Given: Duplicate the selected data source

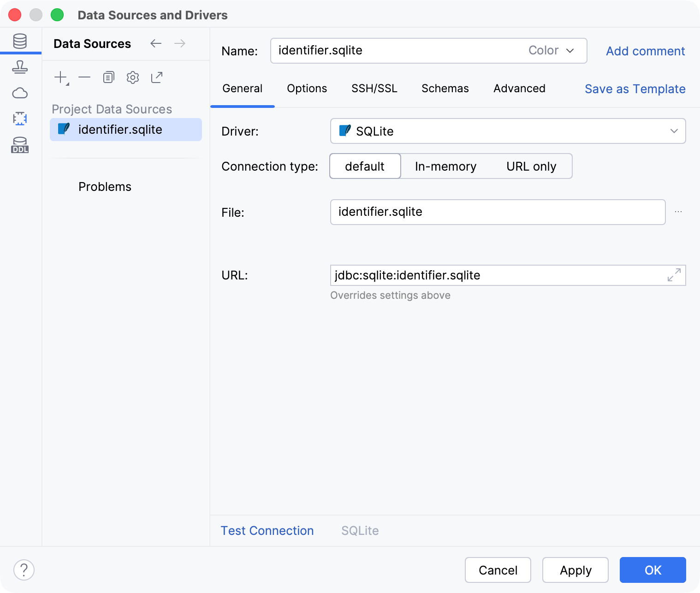Looking at the screenshot, I should pos(108,77).
